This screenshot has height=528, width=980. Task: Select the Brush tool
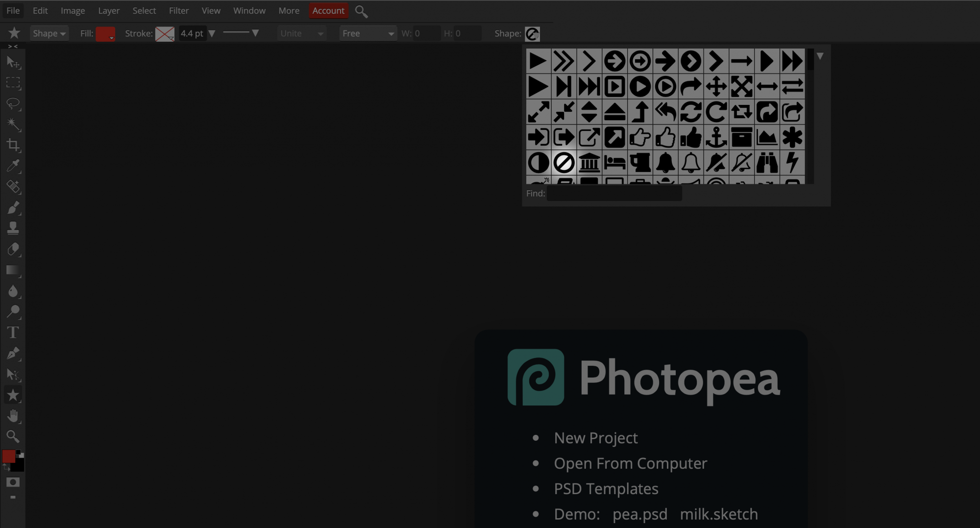point(13,207)
